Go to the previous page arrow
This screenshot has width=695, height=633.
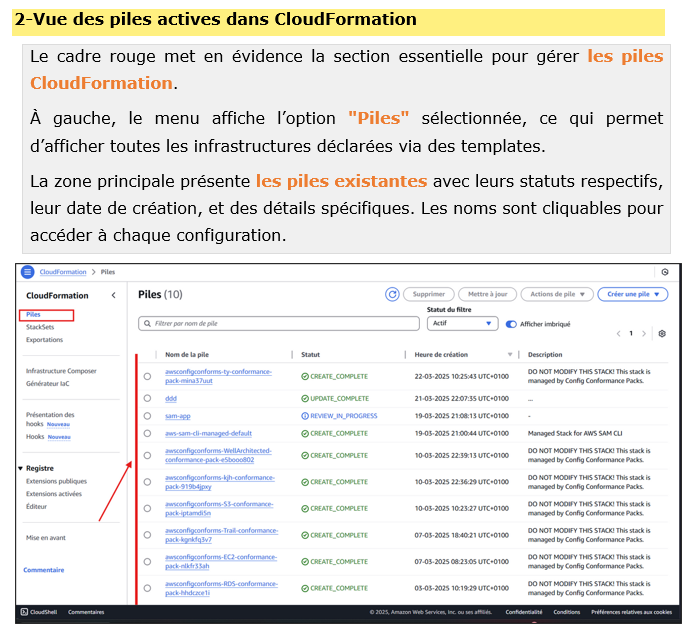[618, 334]
